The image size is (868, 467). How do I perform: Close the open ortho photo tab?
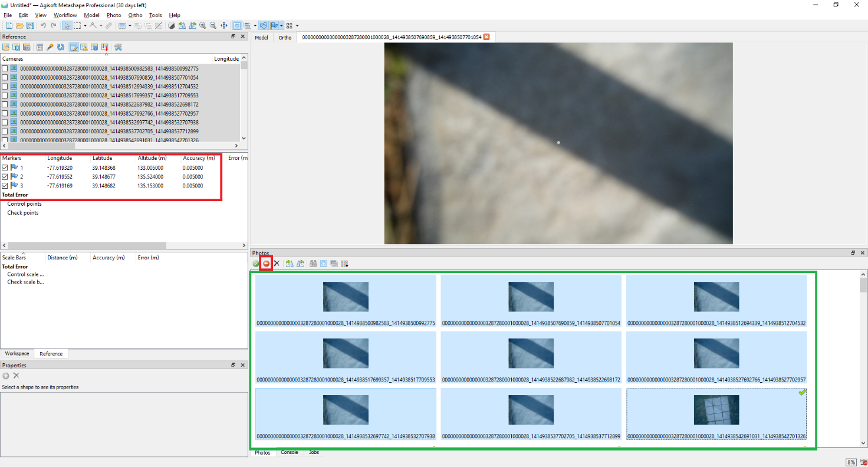tap(486, 37)
